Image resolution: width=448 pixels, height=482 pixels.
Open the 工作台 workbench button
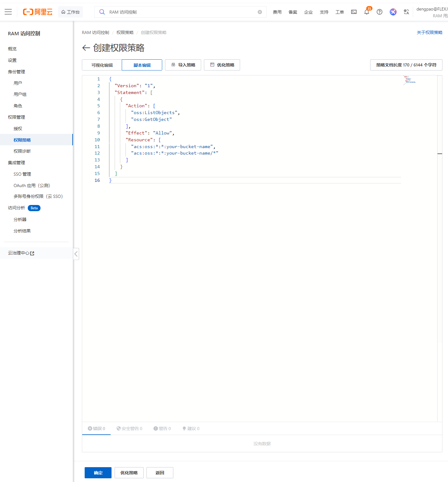pos(70,12)
